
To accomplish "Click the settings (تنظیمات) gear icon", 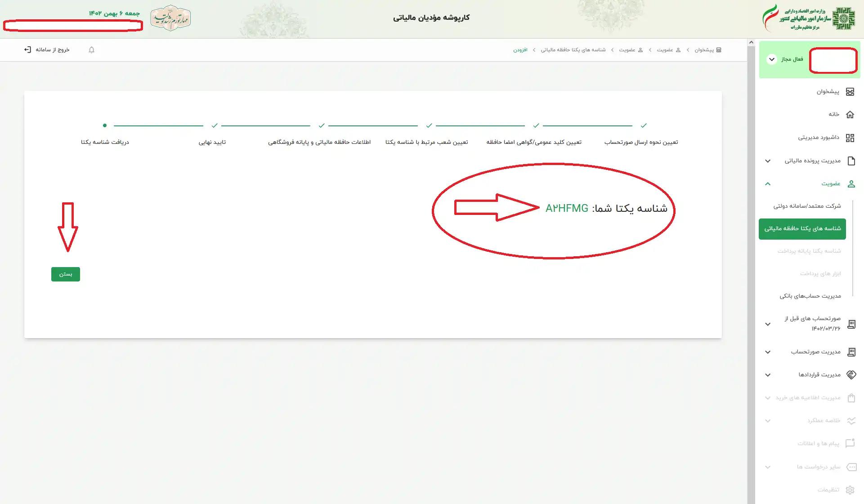I will point(850,490).
